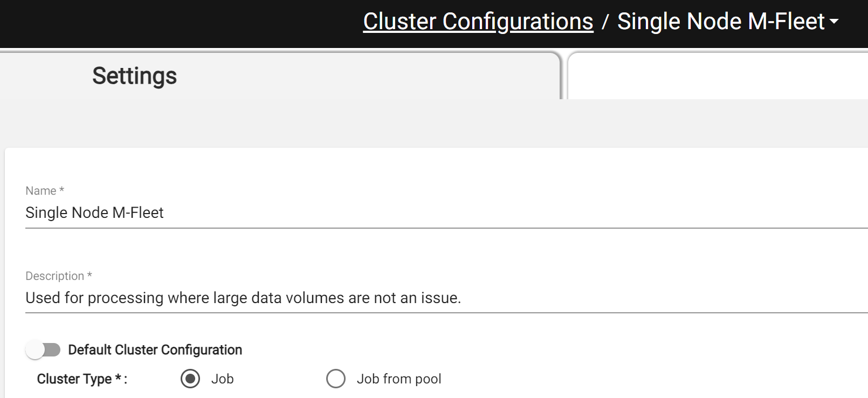Image resolution: width=868 pixels, height=398 pixels.
Task: Focus the Name field containing Single Node M-Fleet
Action: (446, 212)
